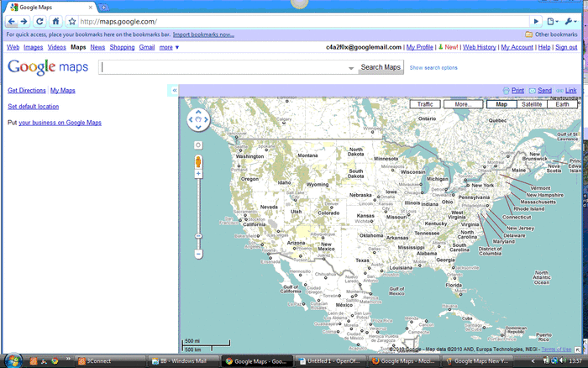Image resolution: width=588 pixels, height=368 pixels.
Task: Open the page control menu icon
Action: tap(553, 21)
